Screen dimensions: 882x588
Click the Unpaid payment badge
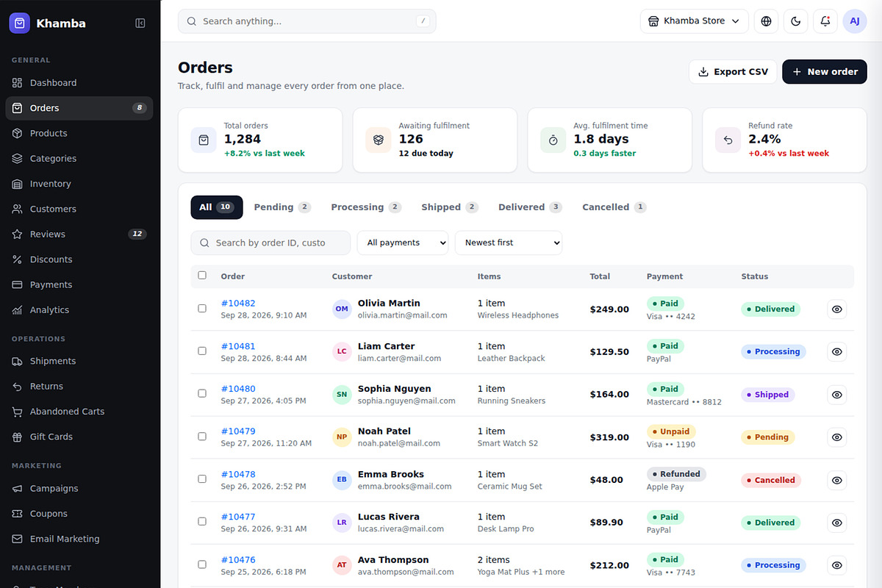[x=671, y=431]
